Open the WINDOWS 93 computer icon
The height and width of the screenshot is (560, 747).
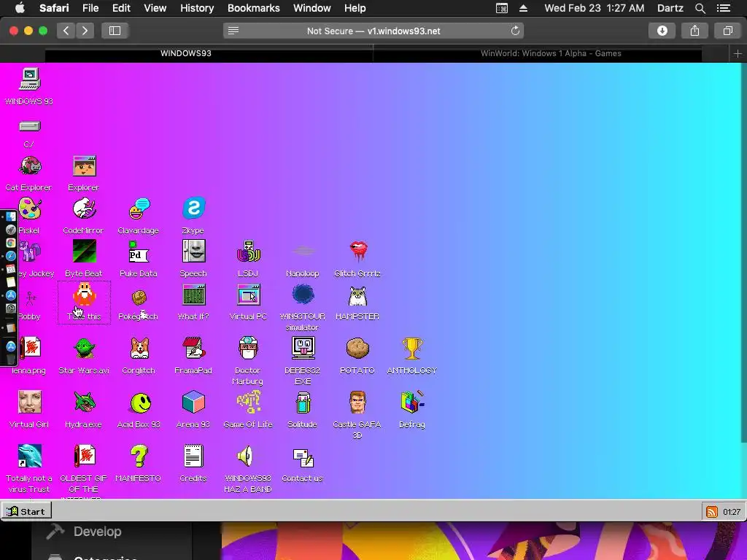point(29,79)
